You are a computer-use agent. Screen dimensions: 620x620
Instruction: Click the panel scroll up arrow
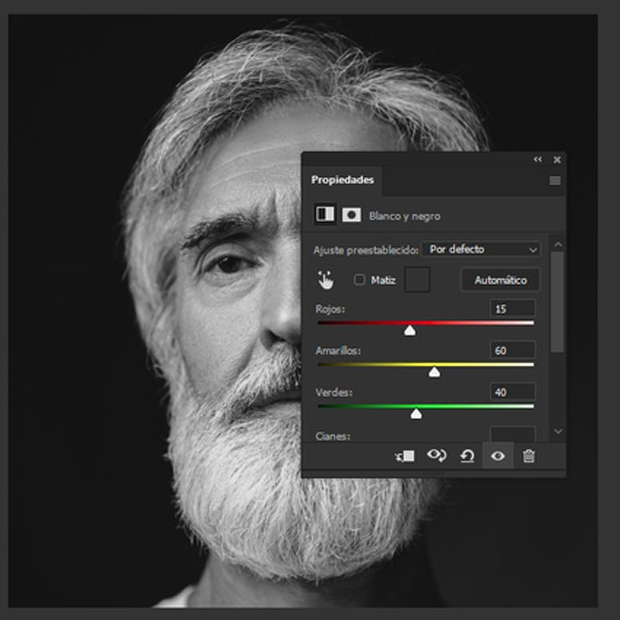click(x=558, y=245)
